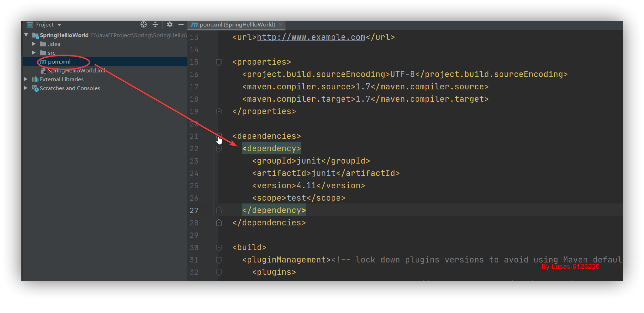Click the </dependencies> closing tag
The image size is (644, 313).
pyautogui.click(x=269, y=223)
